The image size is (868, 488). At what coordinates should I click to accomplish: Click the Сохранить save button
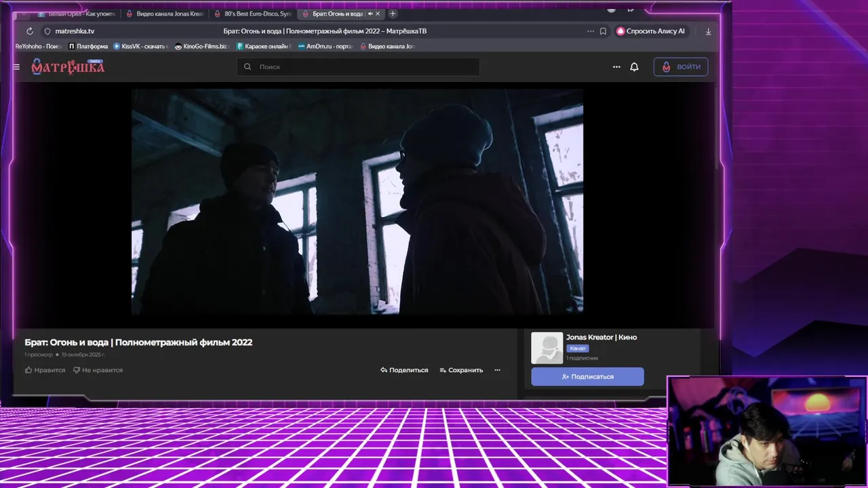461,370
